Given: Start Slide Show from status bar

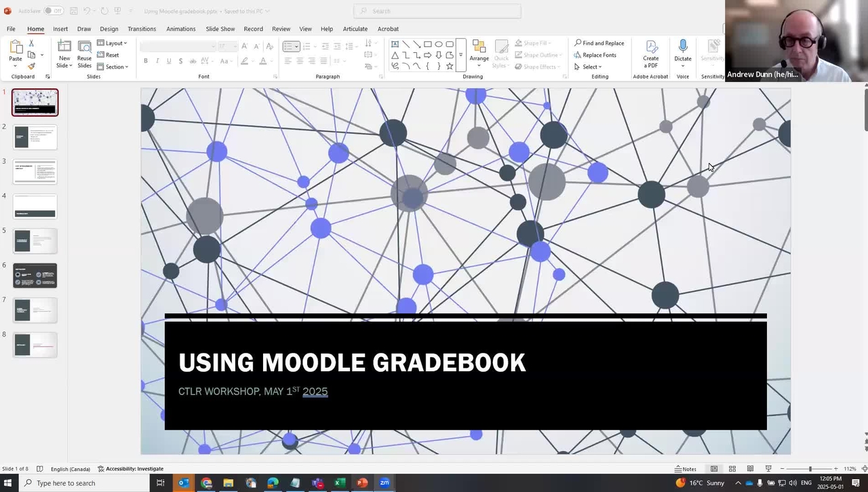Looking at the screenshot, I should click(768, 469).
